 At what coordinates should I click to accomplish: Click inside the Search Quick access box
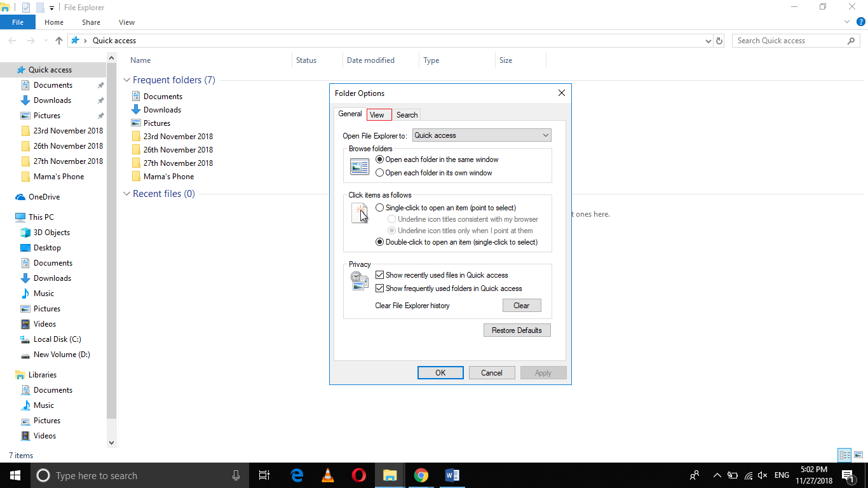[x=790, y=40]
